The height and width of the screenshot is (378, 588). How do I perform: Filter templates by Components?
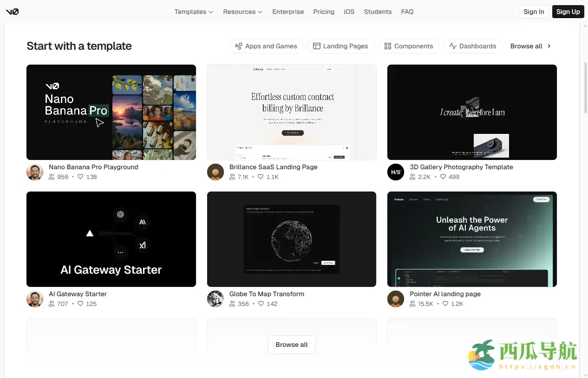[409, 46]
